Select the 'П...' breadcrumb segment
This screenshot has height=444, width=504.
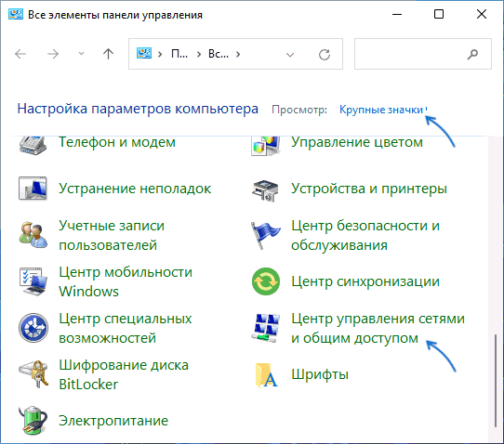[179, 54]
